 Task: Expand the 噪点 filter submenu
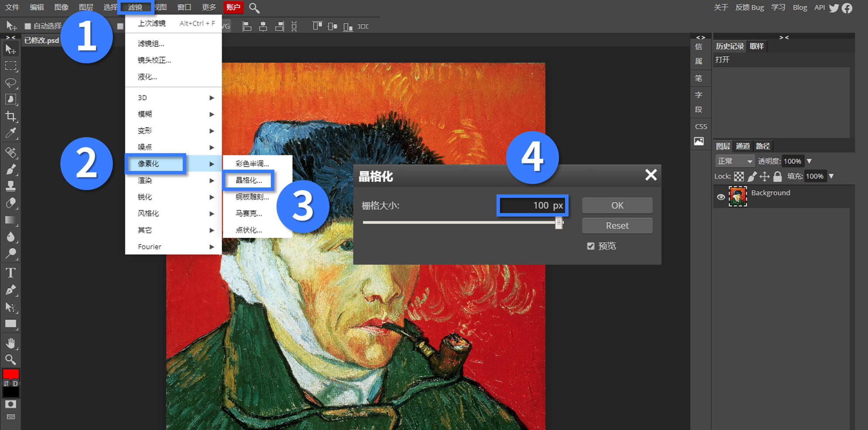(174, 147)
